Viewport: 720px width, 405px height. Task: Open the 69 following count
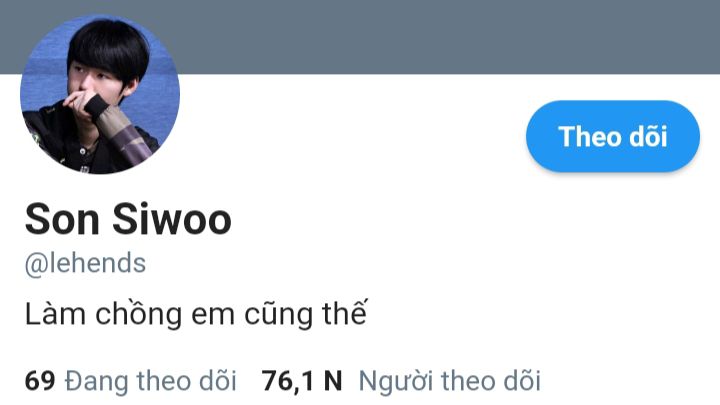click(x=40, y=381)
